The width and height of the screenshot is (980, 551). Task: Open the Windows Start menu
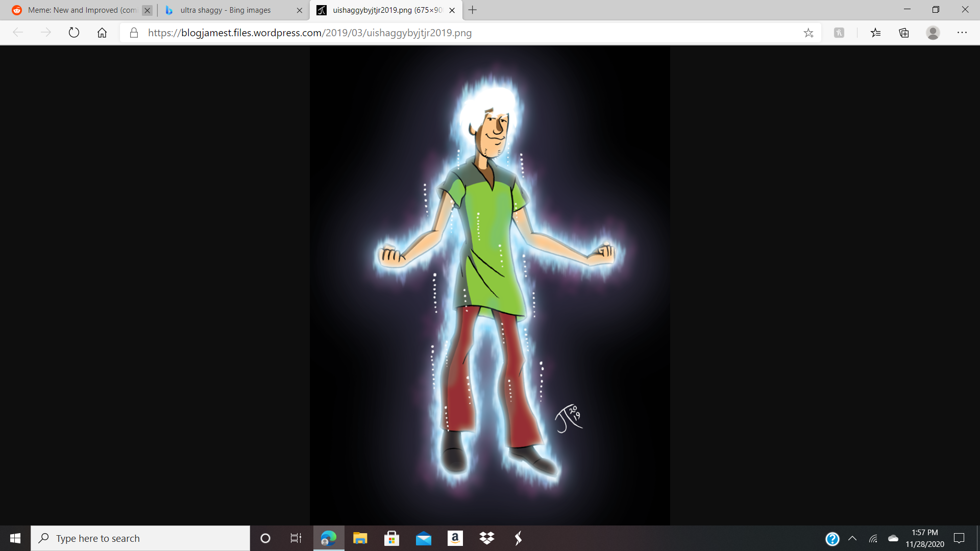15,538
